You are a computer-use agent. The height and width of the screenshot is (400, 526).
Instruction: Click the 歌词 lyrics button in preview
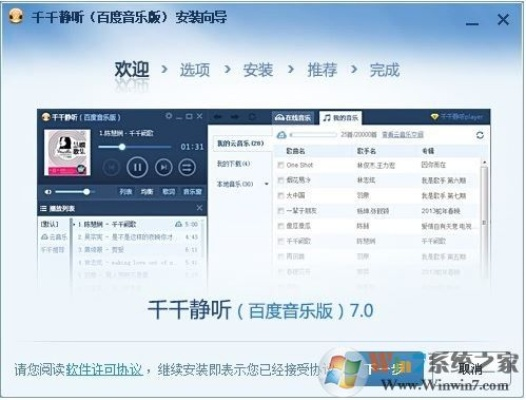pyautogui.click(x=168, y=192)
